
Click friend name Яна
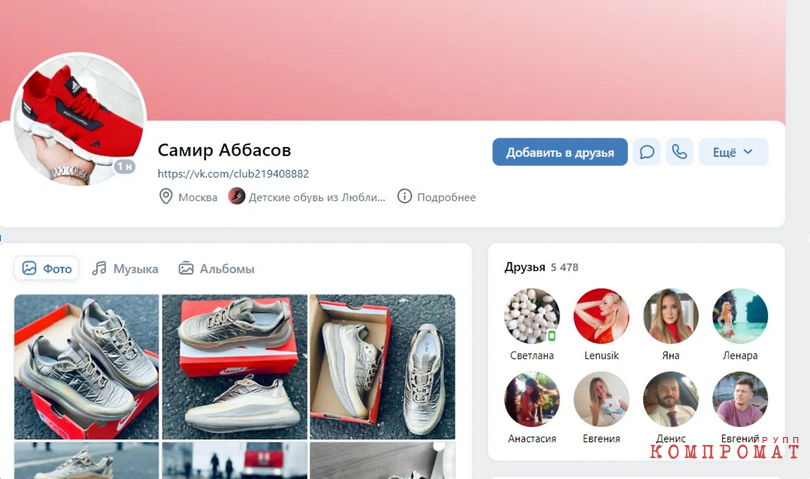(671, 356)
